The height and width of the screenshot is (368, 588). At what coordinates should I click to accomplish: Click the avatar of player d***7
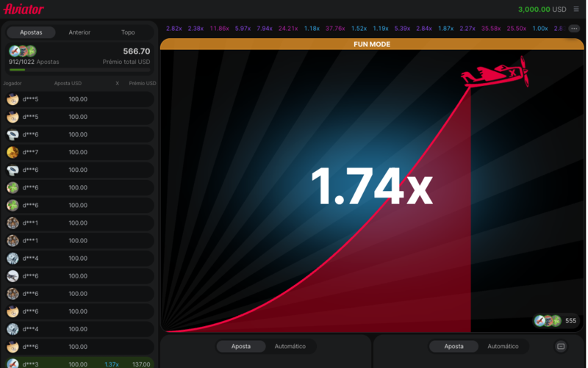tap(12, 152)
